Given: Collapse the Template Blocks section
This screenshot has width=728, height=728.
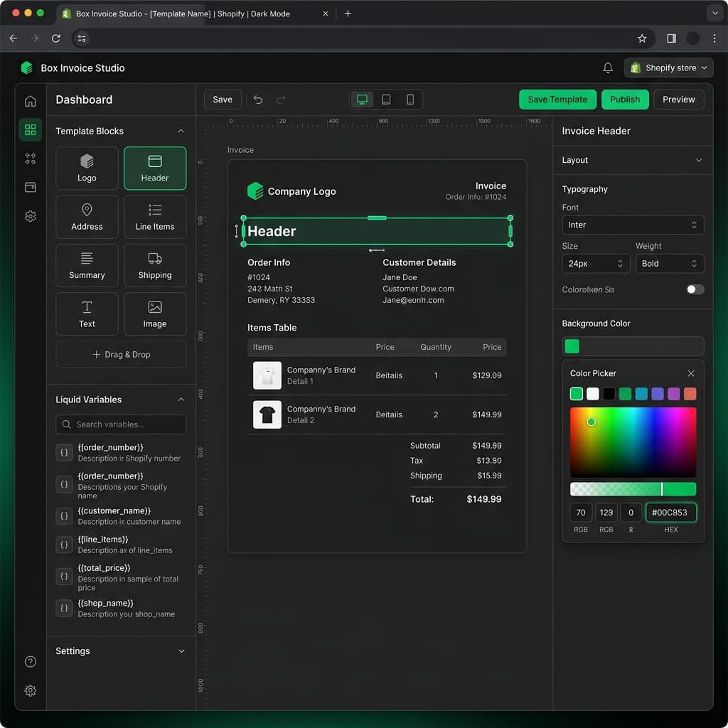Looking at the screenshot, I should point(181,131).
